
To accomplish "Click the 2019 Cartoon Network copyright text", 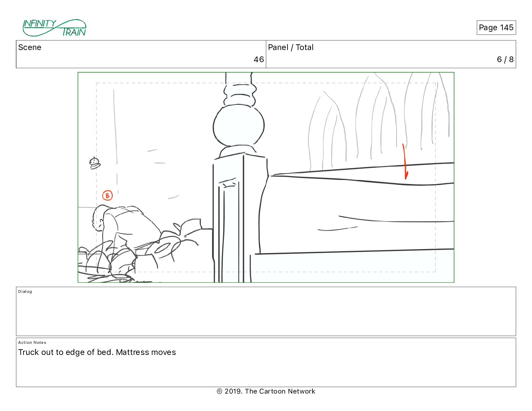I will [x=266, y=391].
